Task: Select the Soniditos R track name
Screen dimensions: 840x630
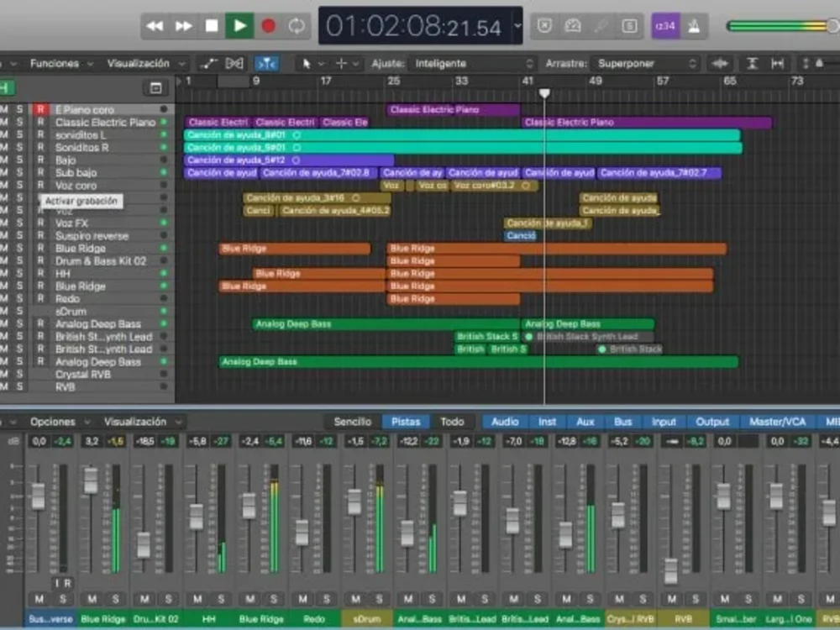Action: click(82, 147)
